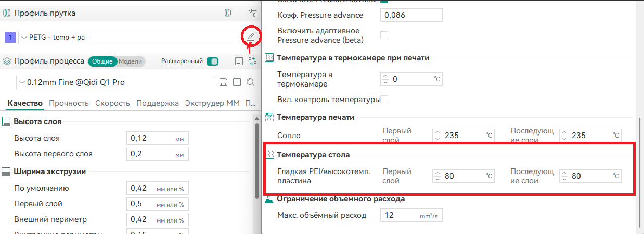Image resolution: width=644 pixels, height=234 pixels.
Task: Enable adaptive Pressure advance (beta) checkbox
Action: pyautogui.click(x=384, y=35)
